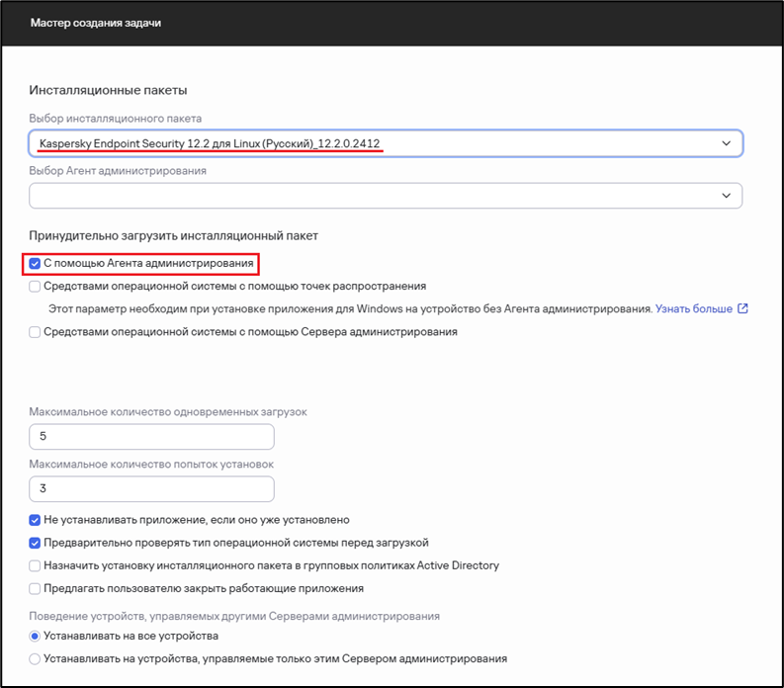This screenshot has width=784, height=688.
Task: Select 'Устанавливать на все устройства' radio button
Action: pyautogui.click(x=35, y=637)
